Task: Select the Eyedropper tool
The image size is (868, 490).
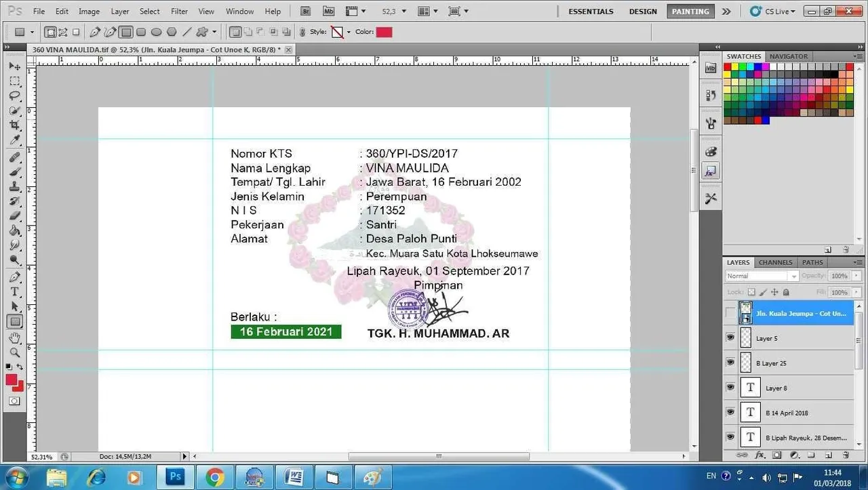Action: (x=14, y=140)
